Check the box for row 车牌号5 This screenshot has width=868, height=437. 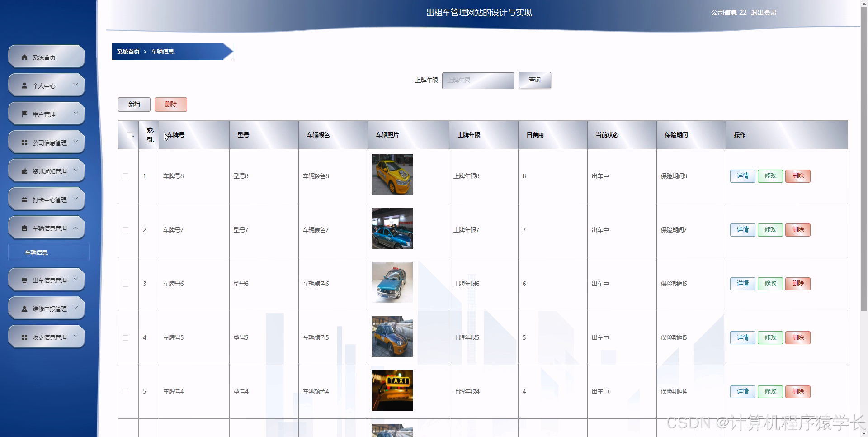pyautogui.click(x=126, y=338)
